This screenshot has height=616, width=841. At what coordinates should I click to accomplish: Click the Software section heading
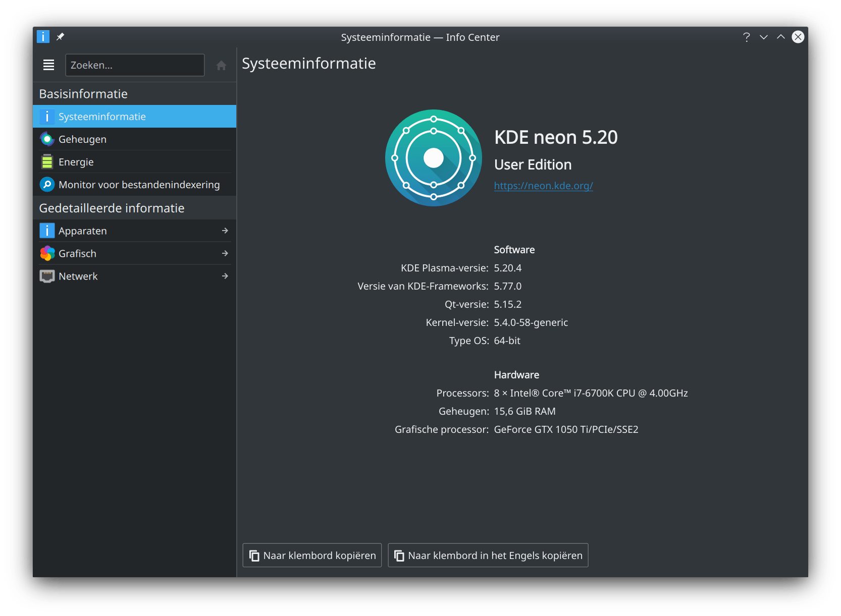tap(514, 250)
